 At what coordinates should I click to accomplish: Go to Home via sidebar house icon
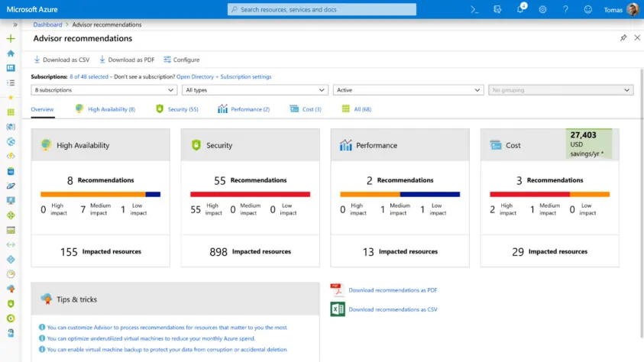click(x=11, y=53)
